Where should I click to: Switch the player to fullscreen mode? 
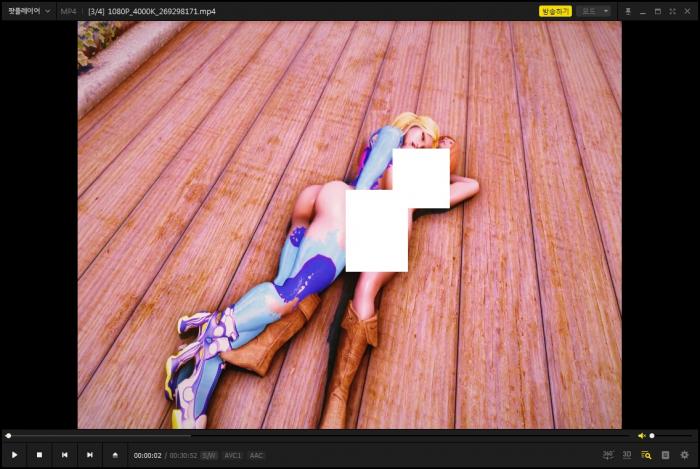click(672, 12)
